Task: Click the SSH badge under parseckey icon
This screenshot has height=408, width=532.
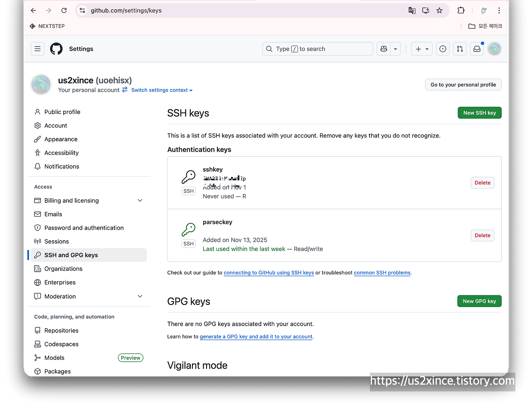Action: (x=189, y=244)
